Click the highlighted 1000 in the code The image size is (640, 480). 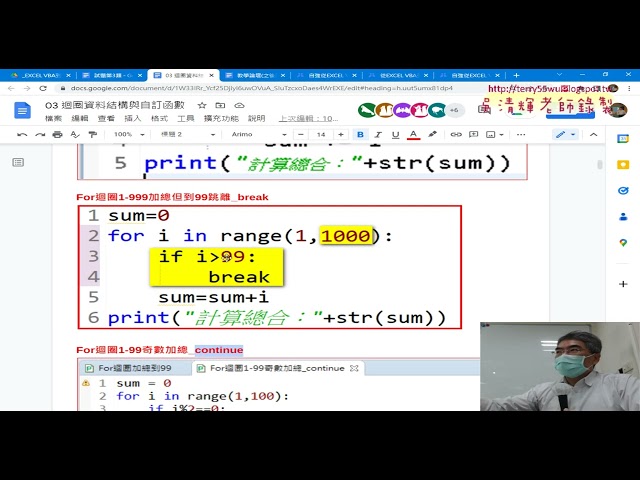pyautogui.click(x=346, y=236)
